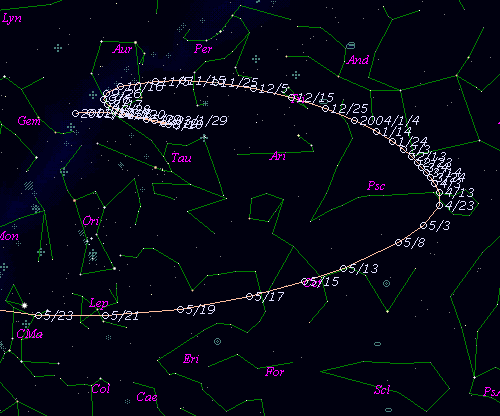Click the Psc constellation label
The height and width of the screenshot is (416, 500).
(376, 185)
